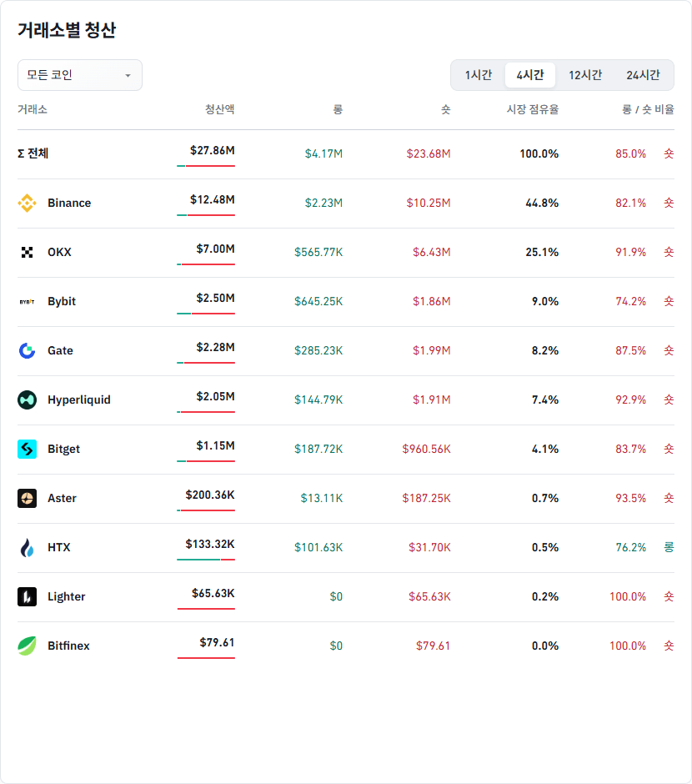Click the Binance liquidation value $12.48M
692x784 pixels.
(213, 199)
